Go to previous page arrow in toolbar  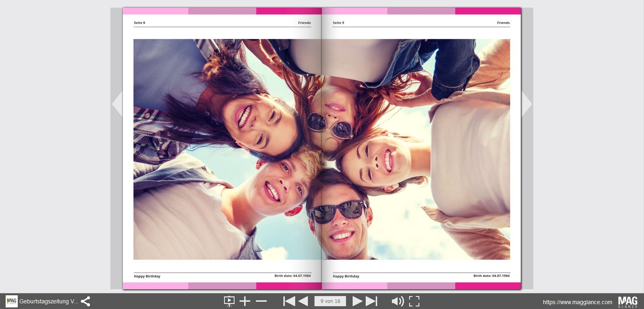(303, 301)
